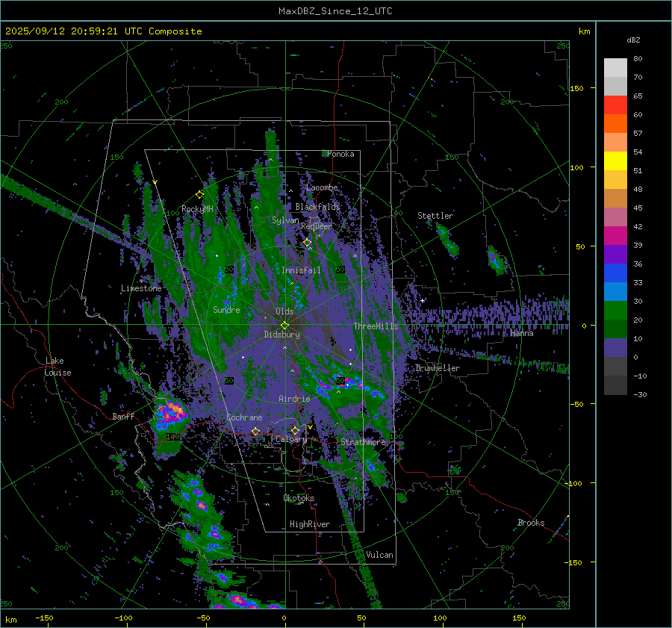Click the legend value 80

pyautogui.click(x=638, y=59)
